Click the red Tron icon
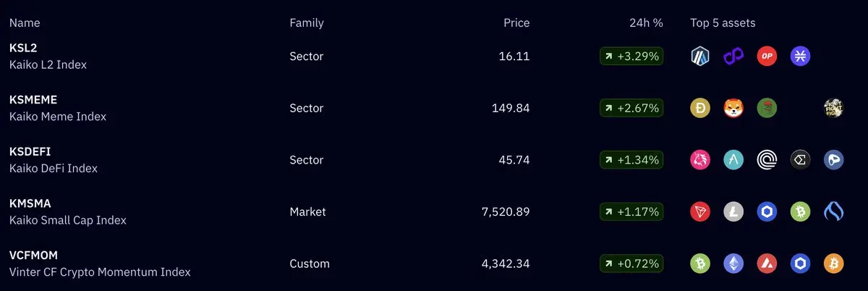 coord(700,212)
